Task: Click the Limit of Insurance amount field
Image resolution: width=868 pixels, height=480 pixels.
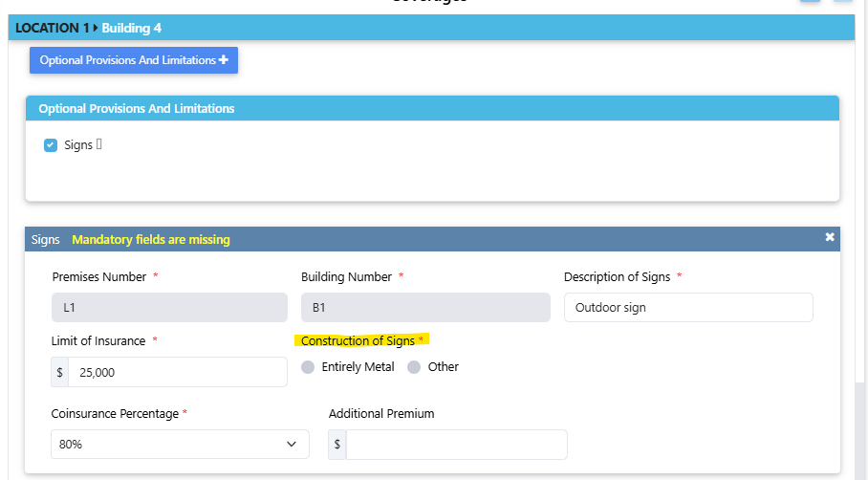Action: 177,372
